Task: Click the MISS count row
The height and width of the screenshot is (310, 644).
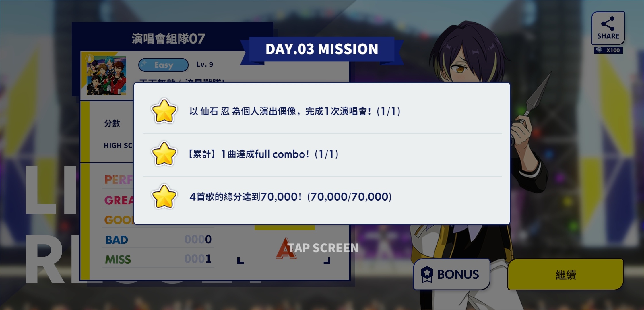Action: point(158,259)
